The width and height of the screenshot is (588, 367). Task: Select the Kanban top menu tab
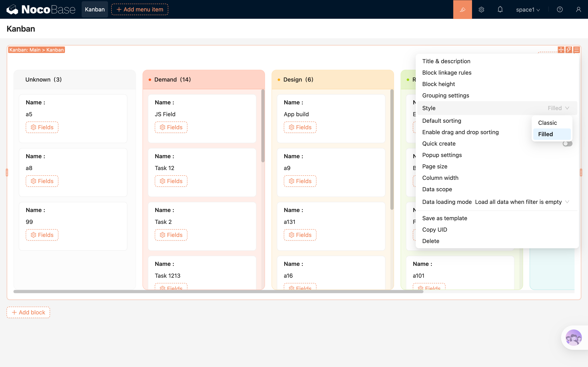pos(95,9)
